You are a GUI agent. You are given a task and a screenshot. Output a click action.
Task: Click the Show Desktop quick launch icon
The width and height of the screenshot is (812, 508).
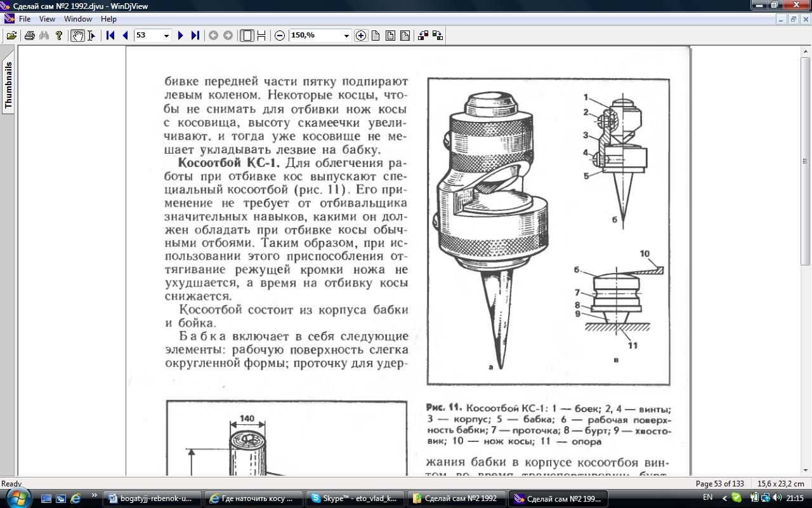[46, 498]
